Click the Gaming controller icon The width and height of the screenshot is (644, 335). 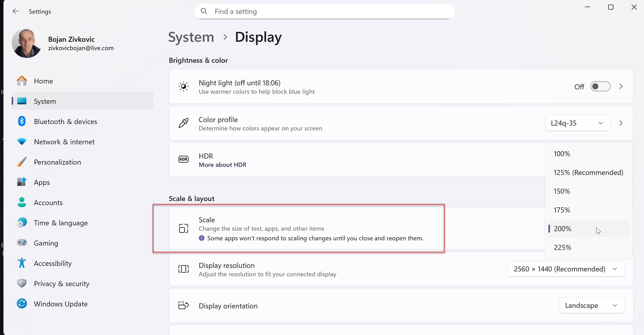coord(22,243)
